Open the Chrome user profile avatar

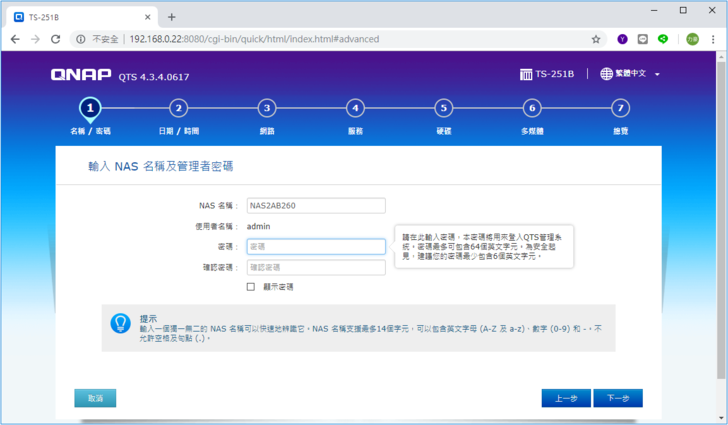click(692, 39)
